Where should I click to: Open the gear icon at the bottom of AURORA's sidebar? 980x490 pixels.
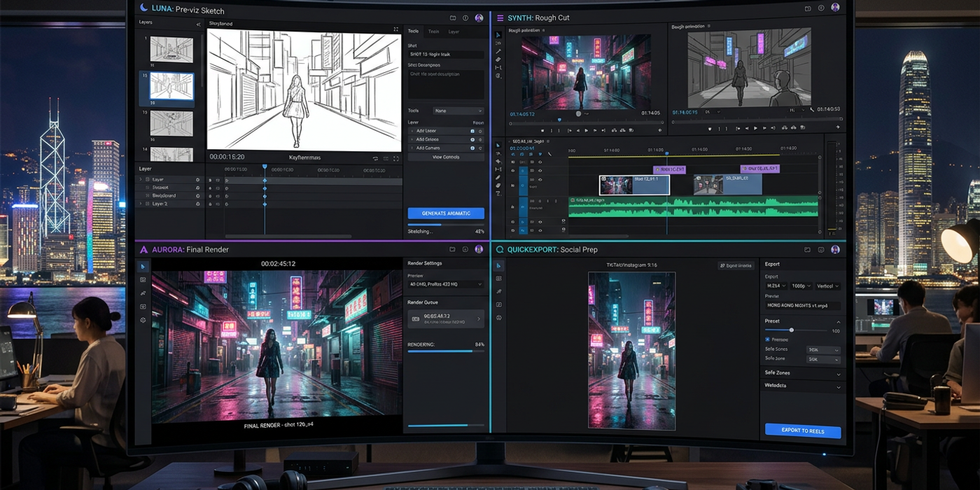click(x=143, y=320)
